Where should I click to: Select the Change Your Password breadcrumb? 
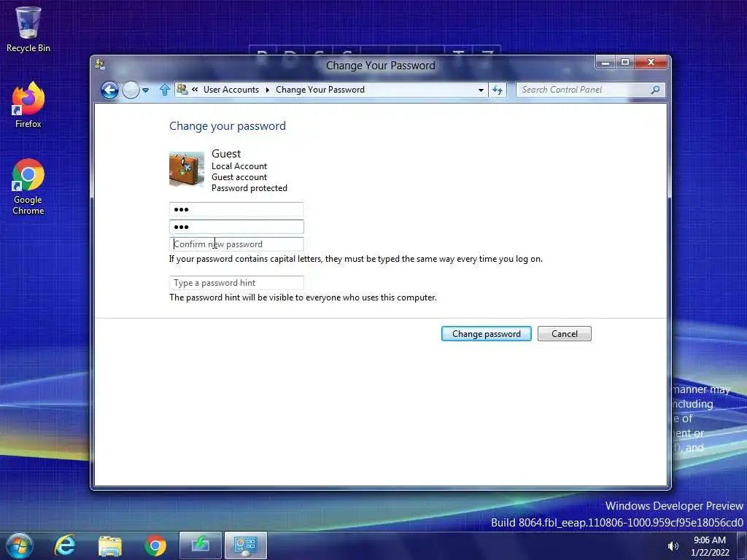(x=320, y=90)
